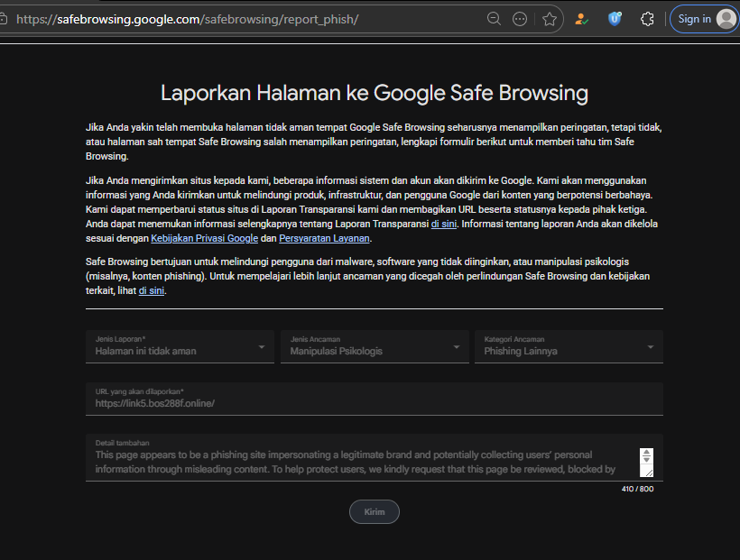Open the orange person extension icon

point(581,19)
